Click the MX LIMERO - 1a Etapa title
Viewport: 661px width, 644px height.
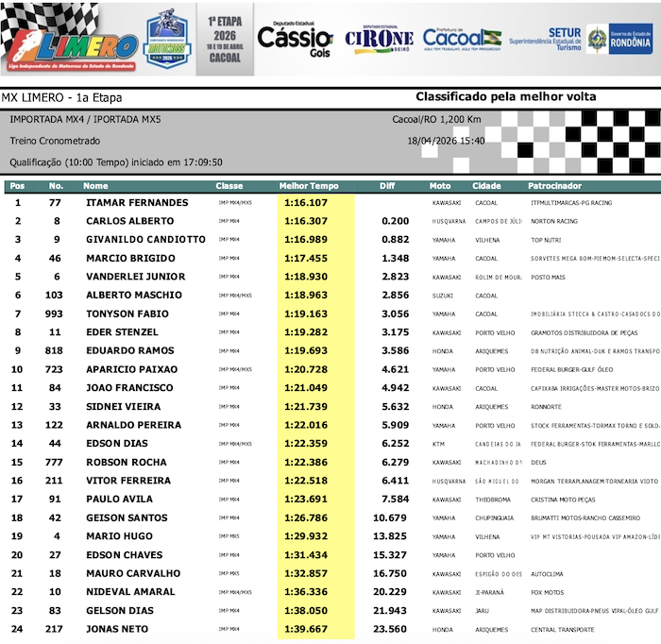(61, 97)
